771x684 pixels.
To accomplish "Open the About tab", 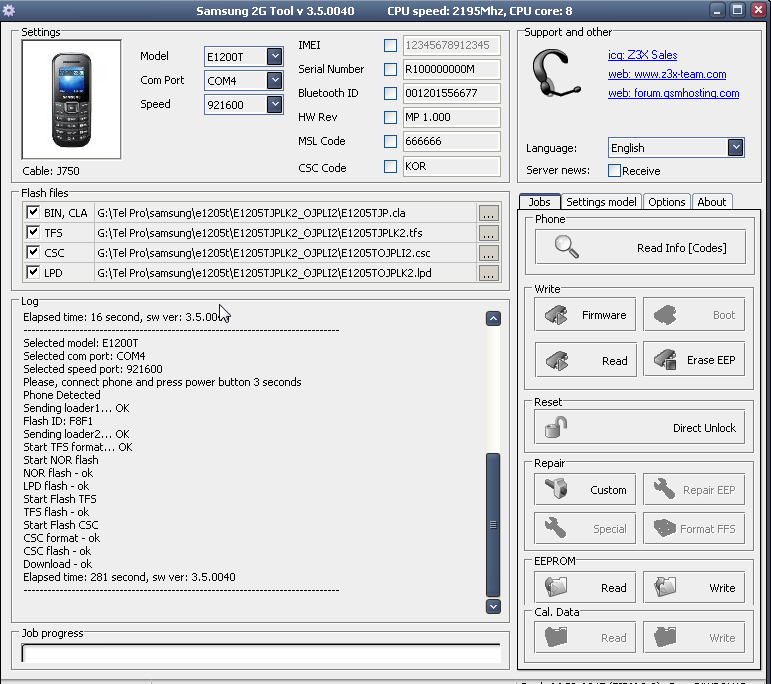I will [712, 202].
